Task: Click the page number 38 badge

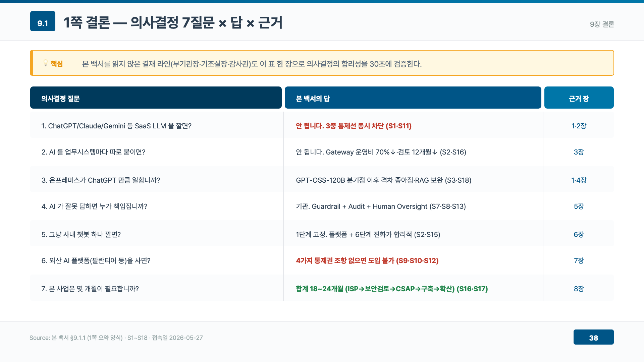Action: pos(593,337)
